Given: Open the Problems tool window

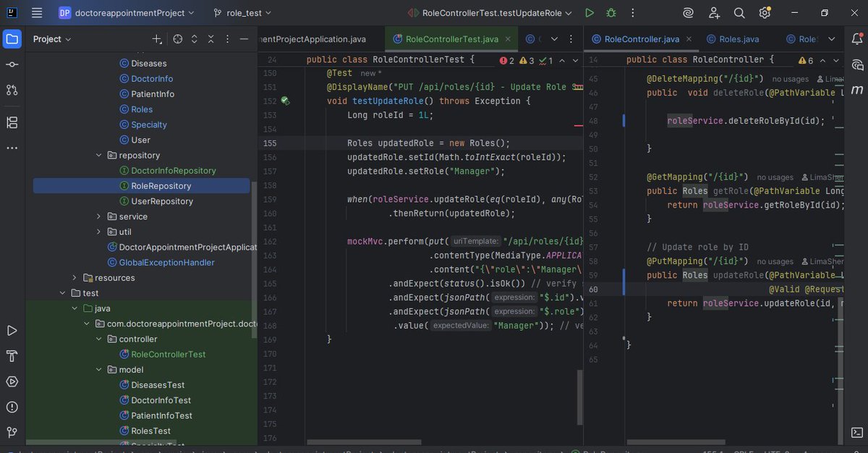Looking at the screenshot, I should pyautogui.click(x=12, y=407).
